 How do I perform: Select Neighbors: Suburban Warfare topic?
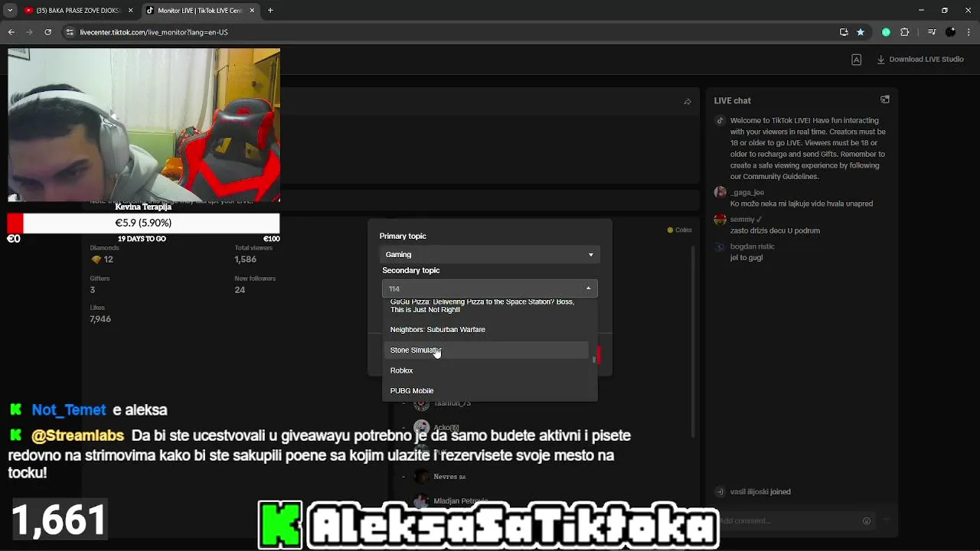(x=485, y=329)
